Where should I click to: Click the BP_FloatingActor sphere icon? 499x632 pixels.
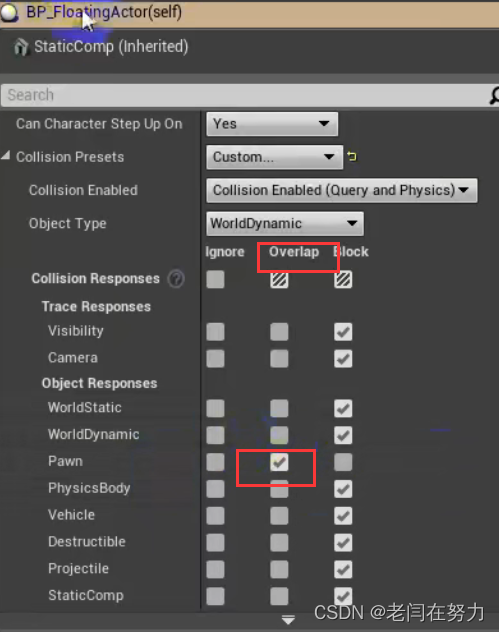coord(9,12)
